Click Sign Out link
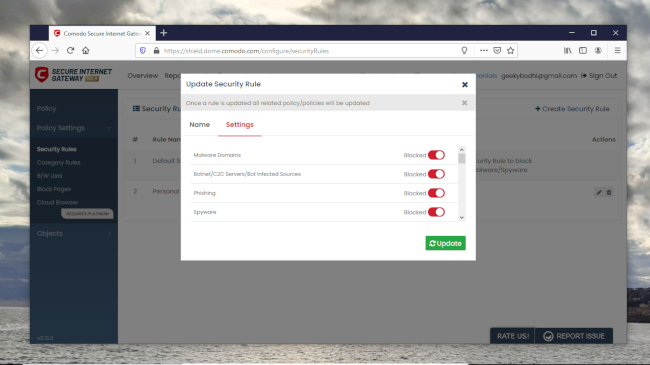 [x=599, y=75]
